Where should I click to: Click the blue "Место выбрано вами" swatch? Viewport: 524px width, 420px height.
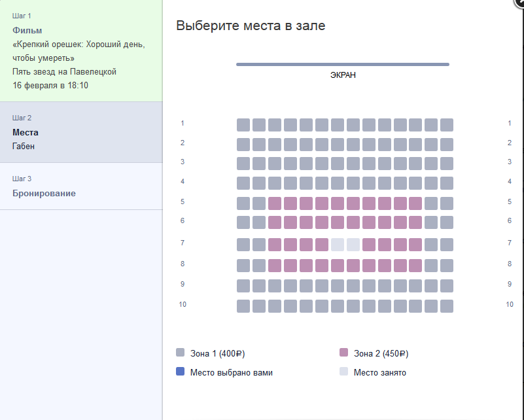coord(181,372)
